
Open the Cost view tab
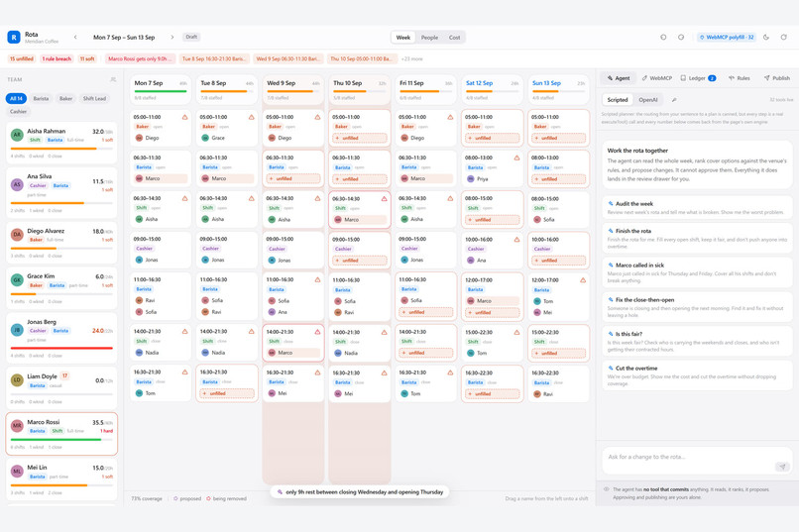click(x=455, y=38)
